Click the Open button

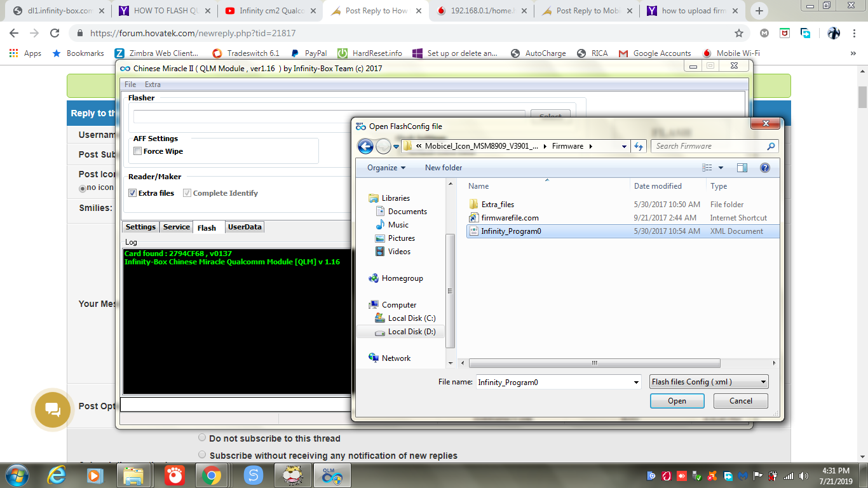tap(677, 401)
